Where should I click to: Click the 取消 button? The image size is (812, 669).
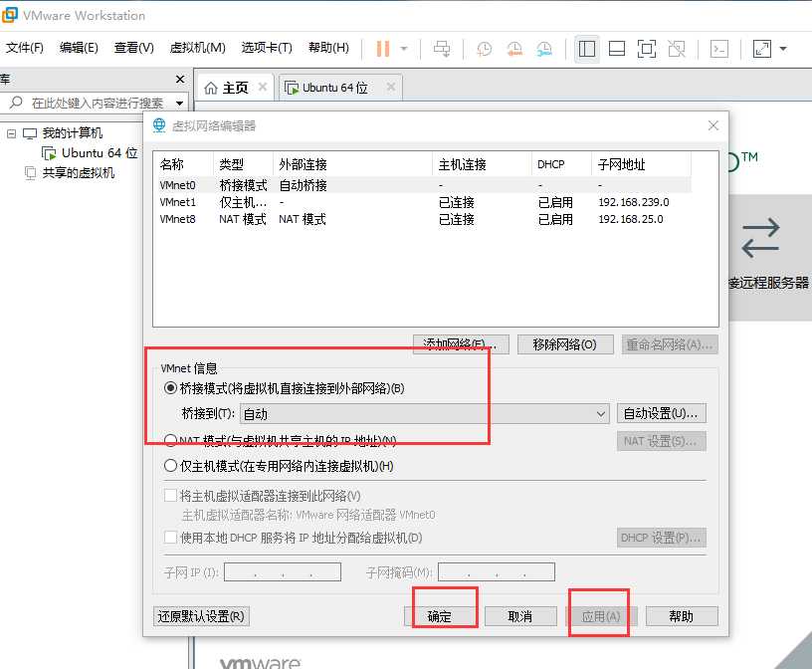click(x=520, y=616)
